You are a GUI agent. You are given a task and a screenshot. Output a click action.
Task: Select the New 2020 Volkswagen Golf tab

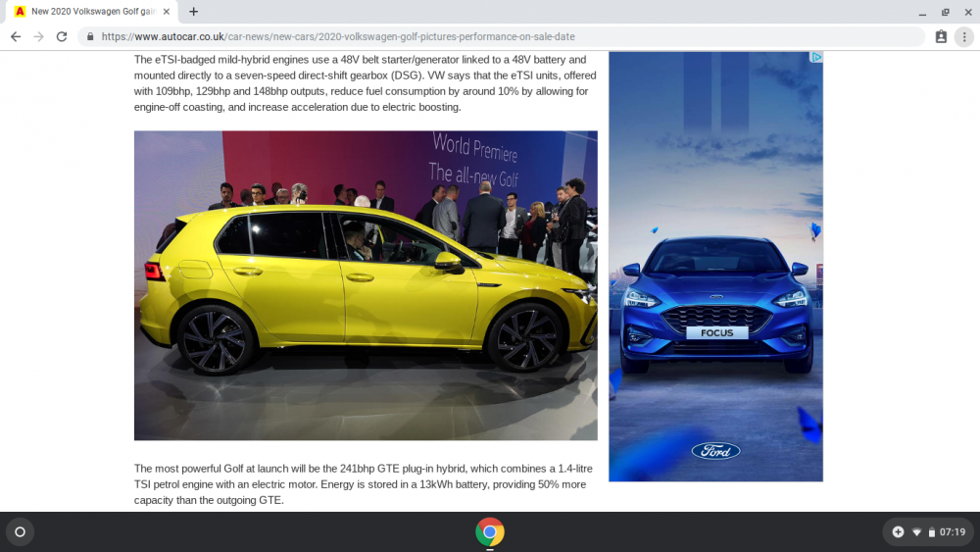pos(92,11)
